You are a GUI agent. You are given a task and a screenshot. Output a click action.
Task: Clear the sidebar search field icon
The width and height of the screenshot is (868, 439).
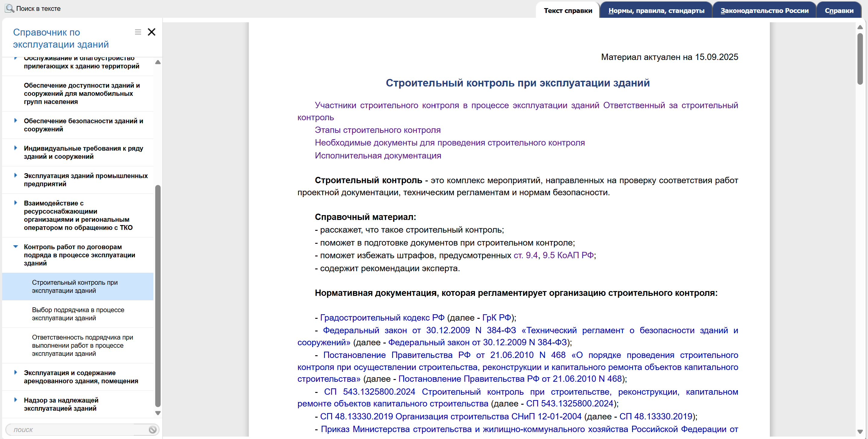click(x=153, y=430)
